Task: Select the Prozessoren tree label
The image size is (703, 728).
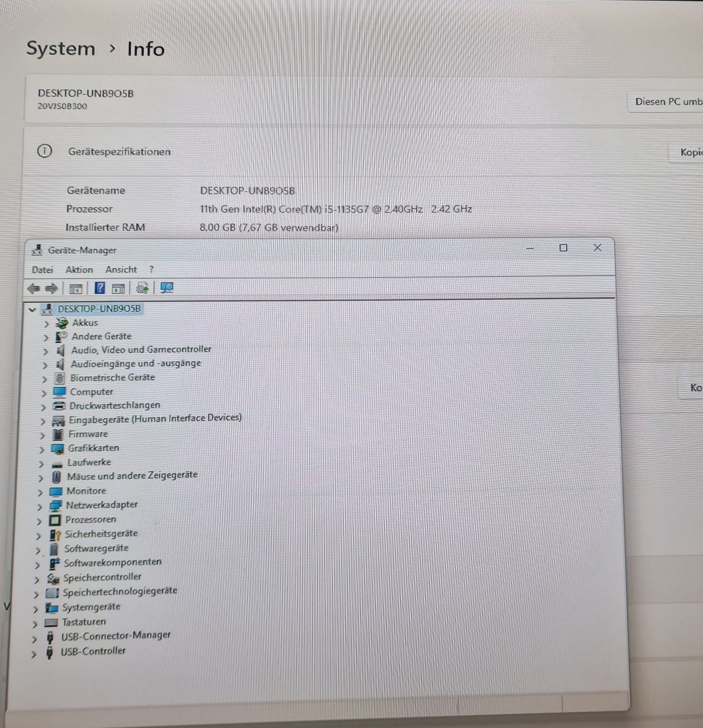Action: (x=91, y=520)
